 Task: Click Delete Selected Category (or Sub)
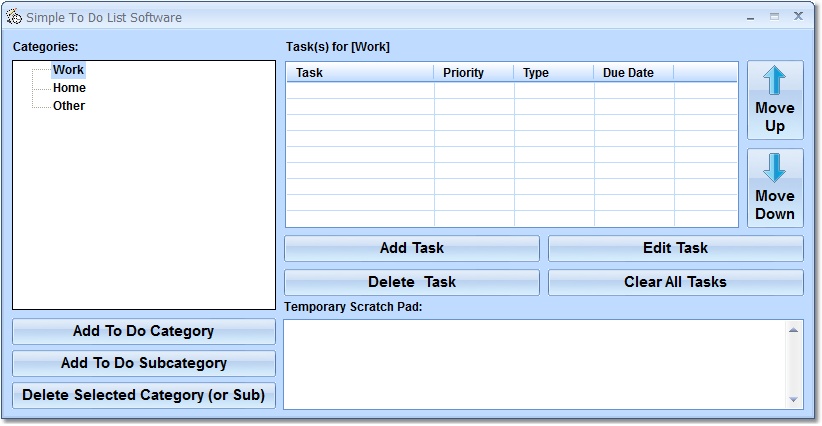(x=144, y=395)
